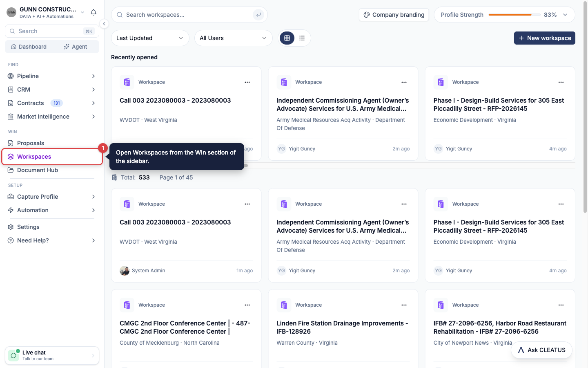Expand the company switcher chevron

pyautogui.click(x=82, y=12)
